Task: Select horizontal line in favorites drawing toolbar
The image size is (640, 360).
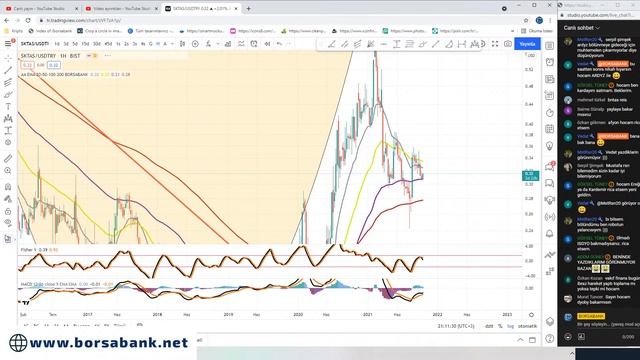Action: [384, 44]
